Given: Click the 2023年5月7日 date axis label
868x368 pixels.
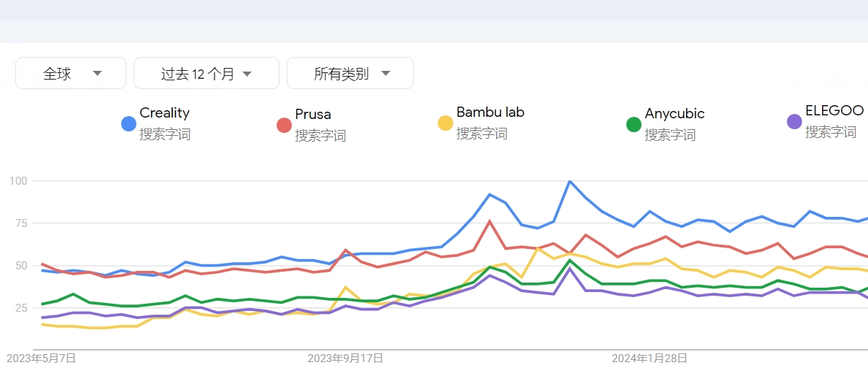Looking at the screenshot, I should coord(41,358).
